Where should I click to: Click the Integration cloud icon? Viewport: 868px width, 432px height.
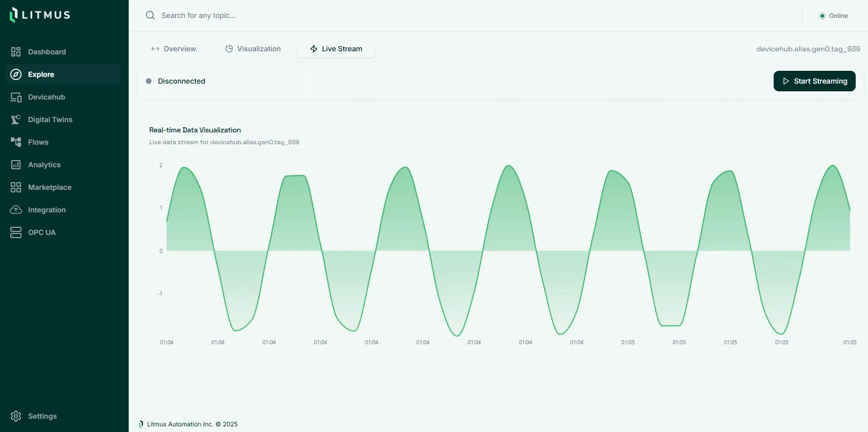[16, 210]
